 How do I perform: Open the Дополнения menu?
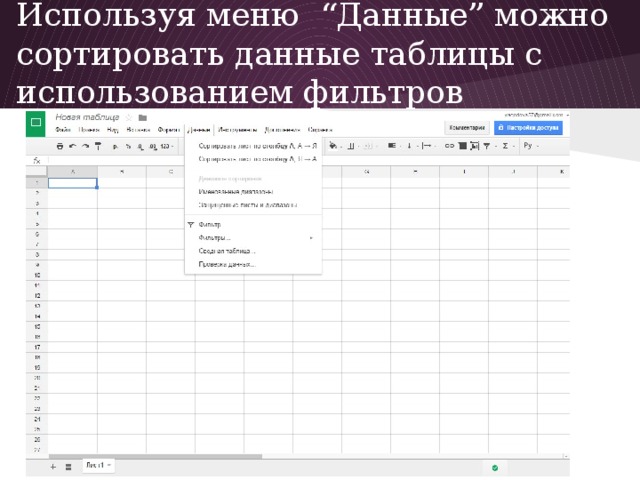pos(282,130)
